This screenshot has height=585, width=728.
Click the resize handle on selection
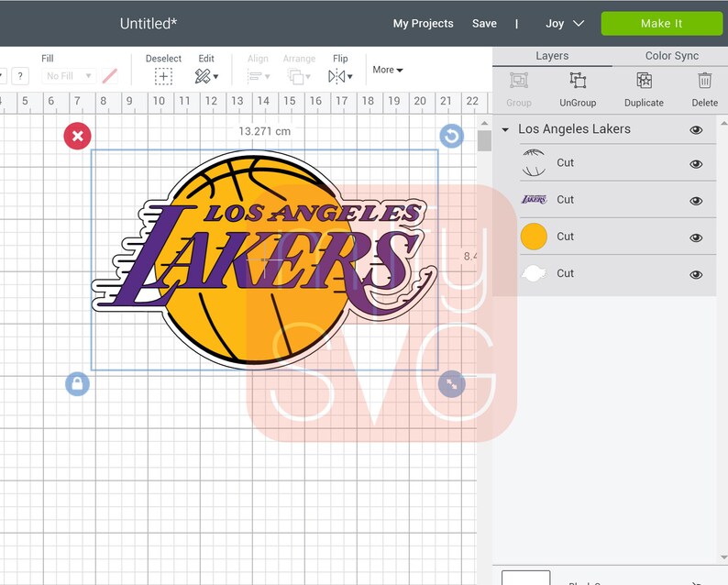[452, 384]
